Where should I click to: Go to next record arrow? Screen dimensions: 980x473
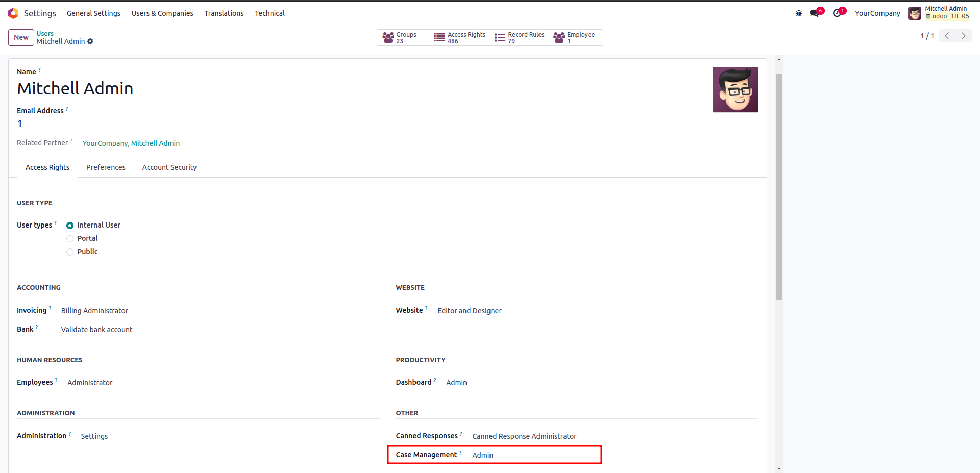click(963, 36)
